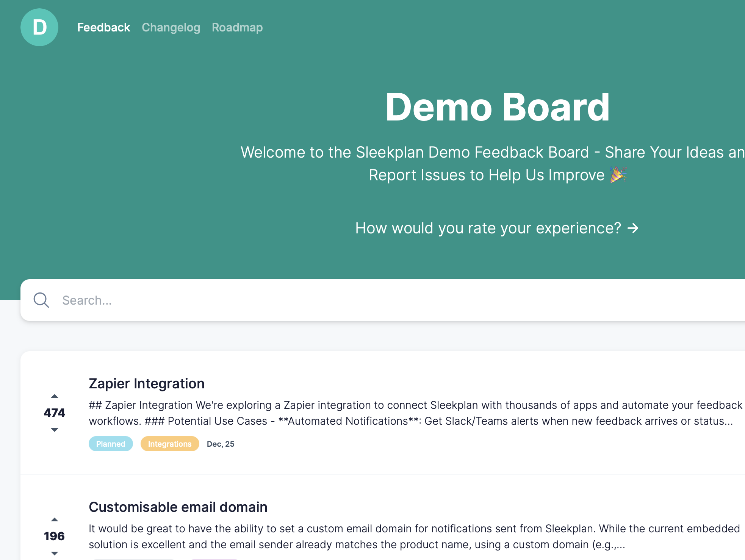Upvote the Zapier Integration post
The image size is (745, 560).
pyautogui.click(x=55, y=396)
